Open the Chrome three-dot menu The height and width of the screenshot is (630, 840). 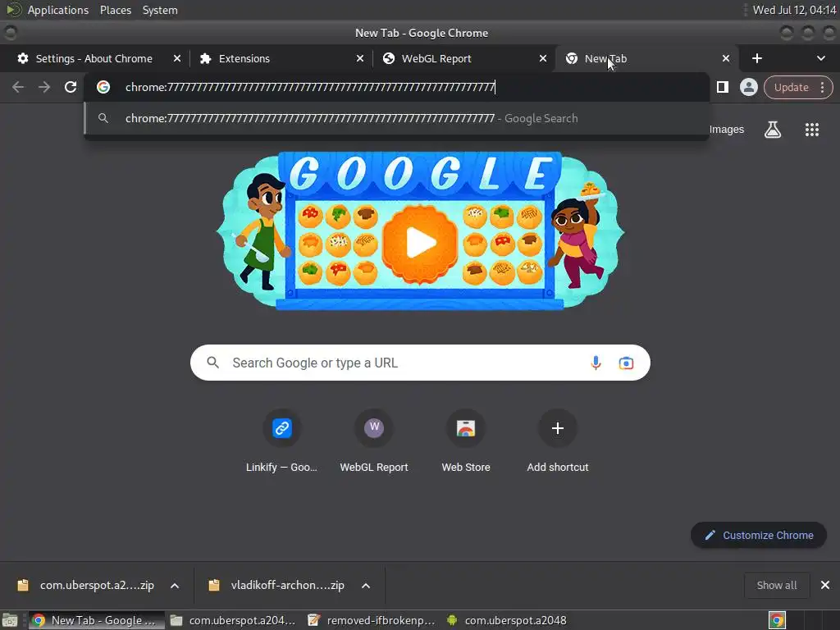coord(822,87)
